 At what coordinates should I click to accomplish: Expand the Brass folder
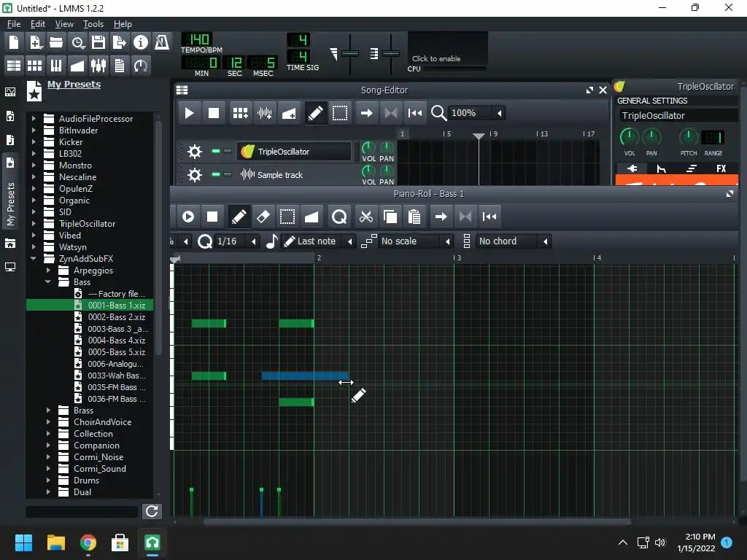[x=48, y=411]
